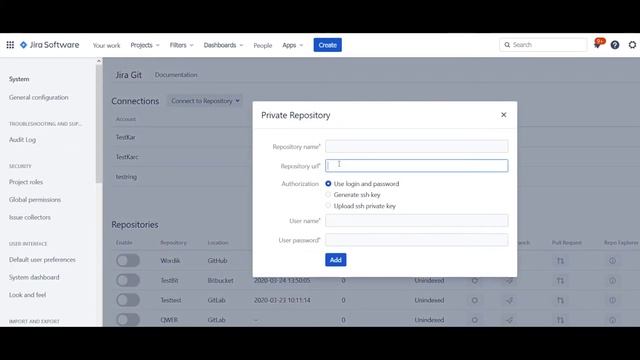Expand the Projects dropdown menu
The image size is (640, 360).
(x=145, y=45)
